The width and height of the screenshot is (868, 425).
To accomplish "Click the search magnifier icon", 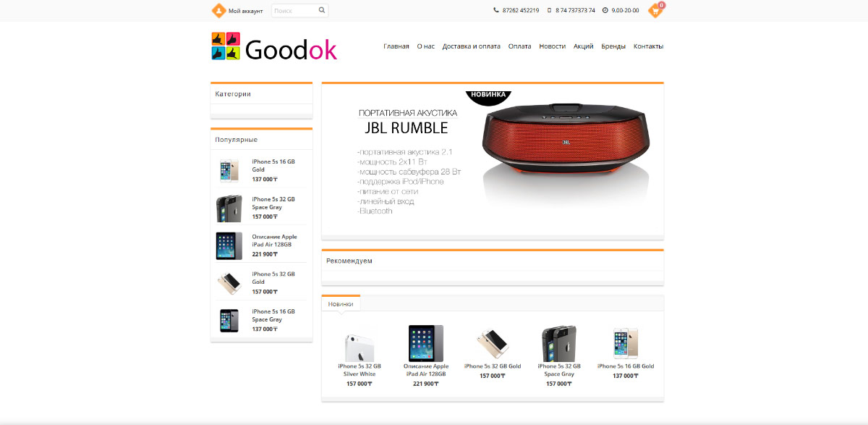I will (322, 10).
